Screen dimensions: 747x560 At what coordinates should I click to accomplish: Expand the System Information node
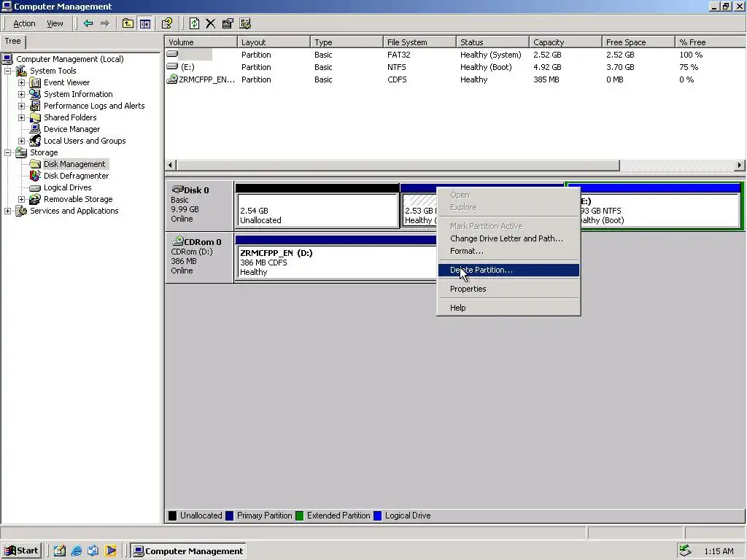point(21,94)
